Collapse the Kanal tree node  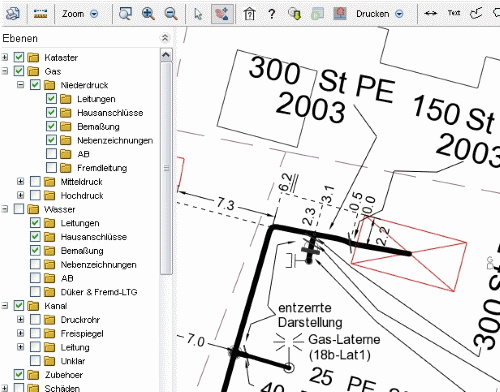pos(5,305)
